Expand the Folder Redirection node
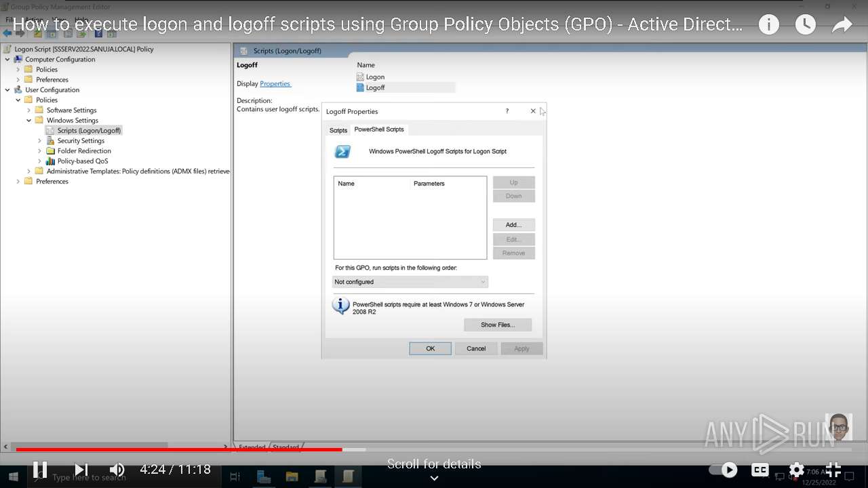The height and width of the screenshot is (488, 868). tap(40, 150)
